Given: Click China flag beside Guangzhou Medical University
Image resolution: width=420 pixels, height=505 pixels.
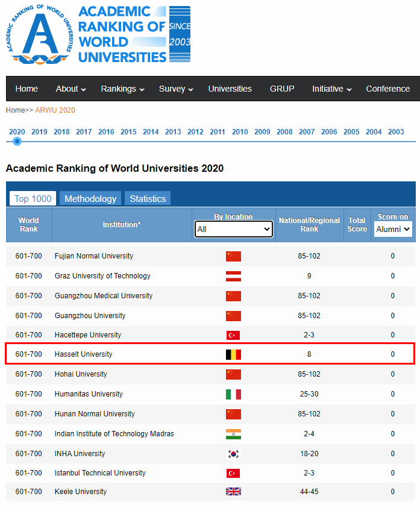Looking at the screenshot, I should click(234, 296).
